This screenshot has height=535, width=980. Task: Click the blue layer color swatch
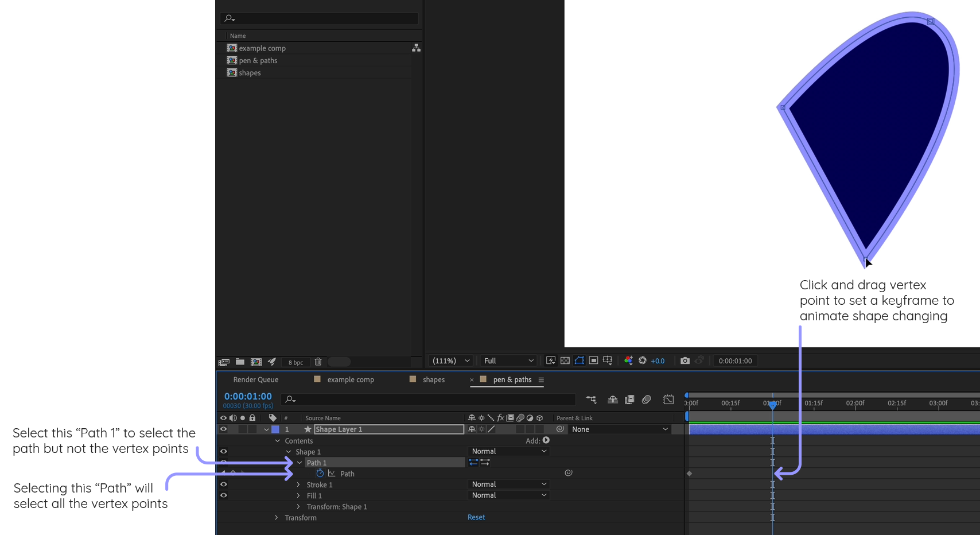click(275, 429)
